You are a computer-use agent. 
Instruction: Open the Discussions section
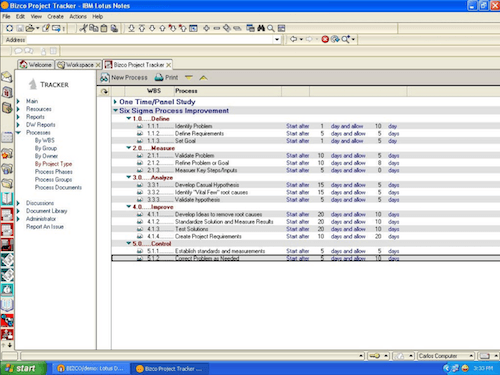pos(40,203)
